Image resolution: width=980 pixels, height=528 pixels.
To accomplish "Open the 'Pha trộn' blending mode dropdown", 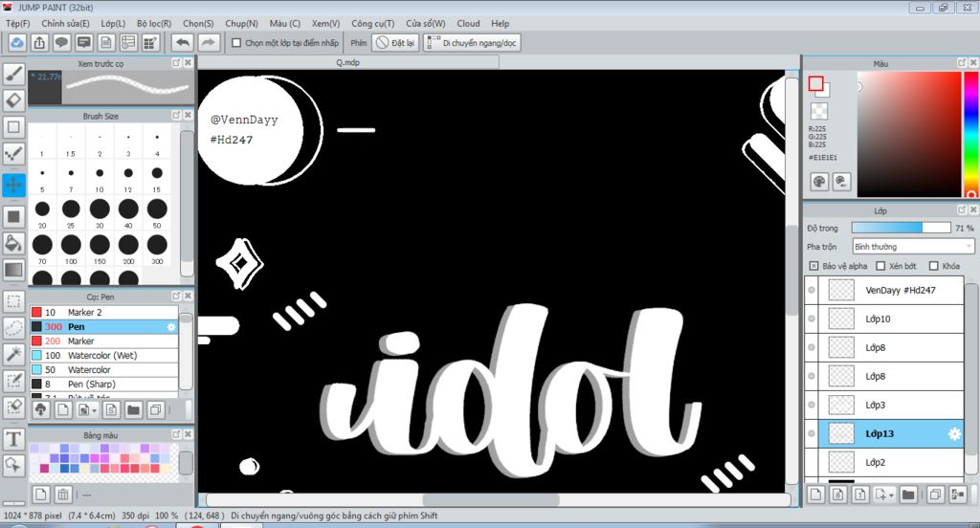I will (x=913, y=247).
